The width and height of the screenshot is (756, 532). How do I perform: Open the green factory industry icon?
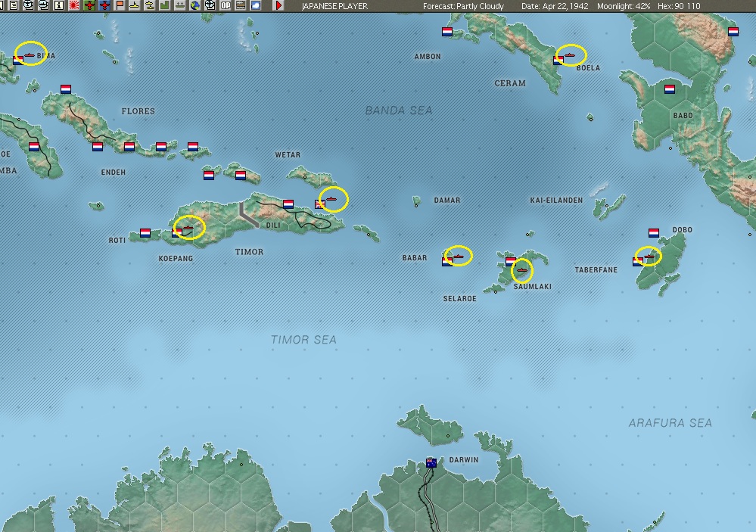pyautogui.click(x=165, y=5)
